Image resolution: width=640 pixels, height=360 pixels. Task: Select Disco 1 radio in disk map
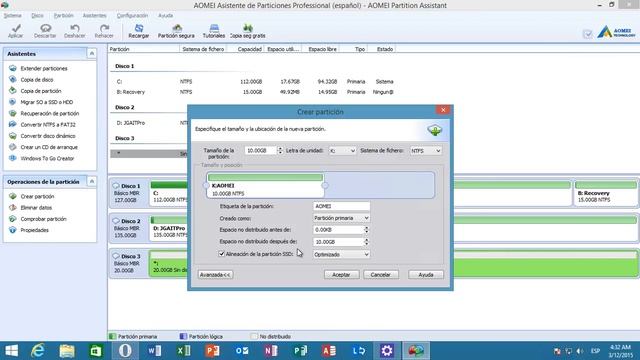point(116,186)
